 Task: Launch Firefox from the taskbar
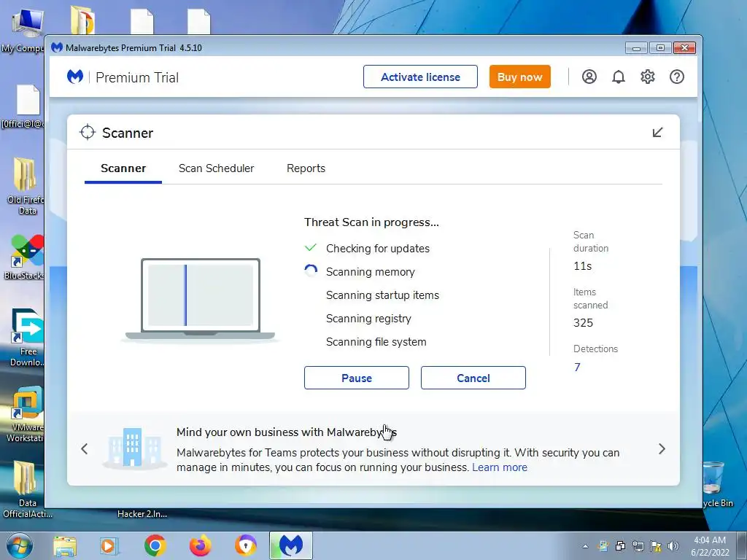pos(200,545)
